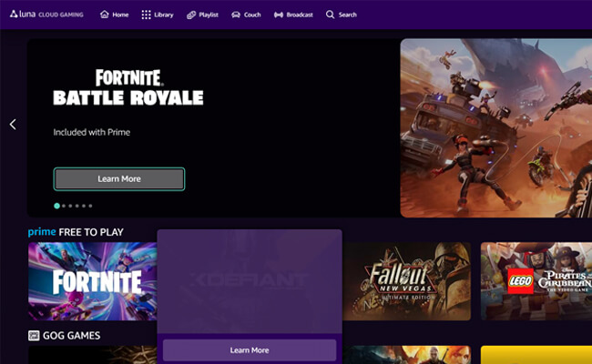Image resolution: width=592 pixels, height=364 pixels.
Task: Select the third carousel dot
Action: coord(70,206)
